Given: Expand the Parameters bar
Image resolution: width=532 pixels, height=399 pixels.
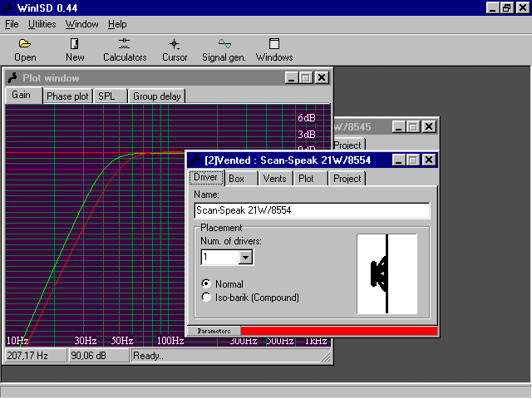Looking at the screenshot, I should (214, 331).
